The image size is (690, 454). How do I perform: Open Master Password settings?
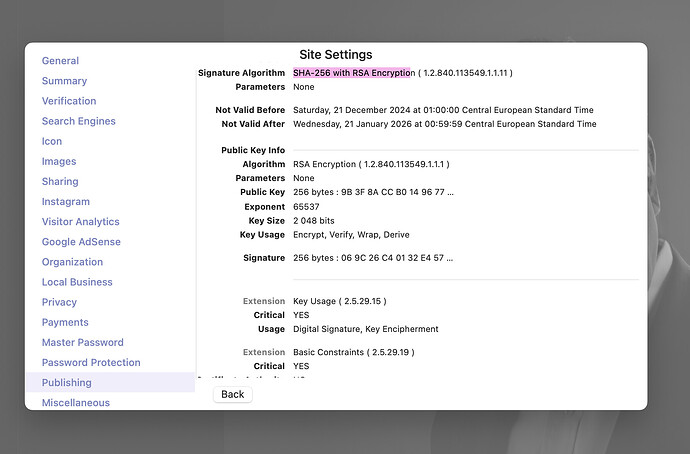coord(82,342)
